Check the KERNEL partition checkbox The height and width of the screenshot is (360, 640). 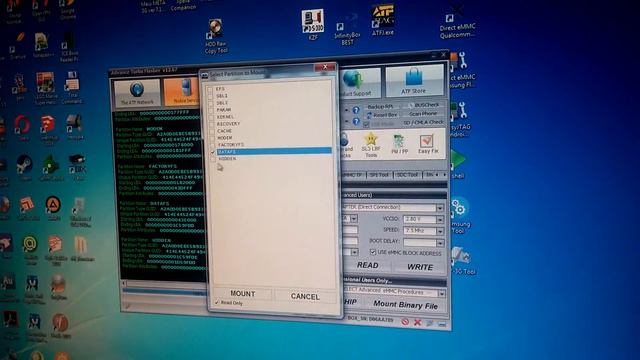(x=211, y=117)
